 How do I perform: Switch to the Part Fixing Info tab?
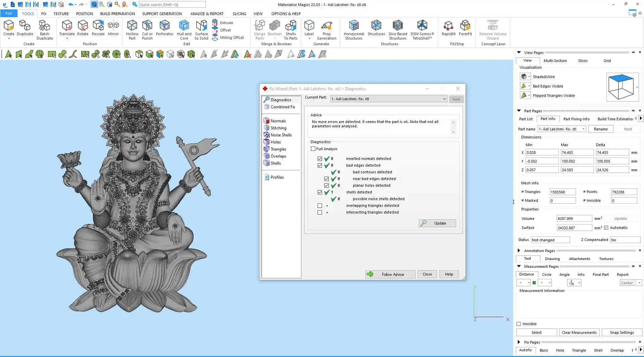point(576,119)
